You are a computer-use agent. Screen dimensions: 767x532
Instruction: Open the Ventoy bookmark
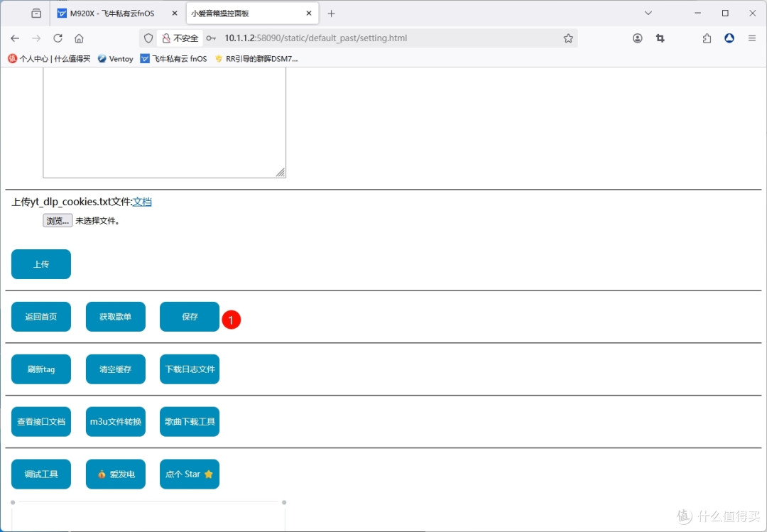pos(116,59)
